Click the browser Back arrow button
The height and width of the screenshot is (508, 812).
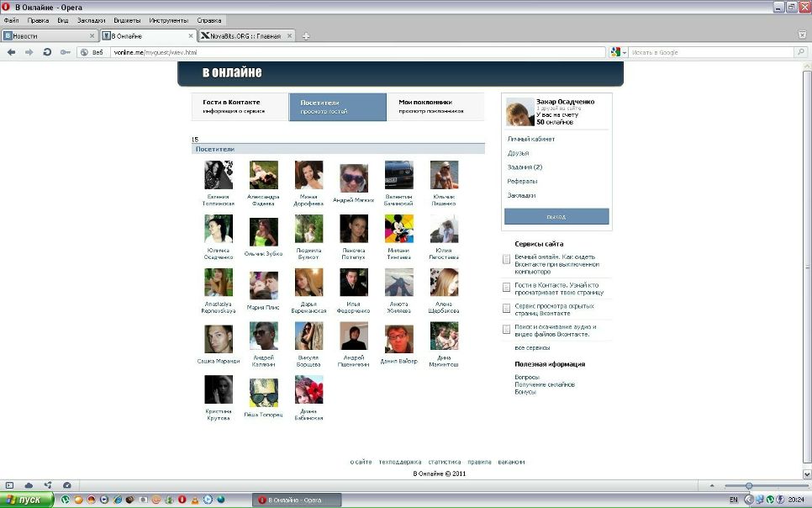11,52
